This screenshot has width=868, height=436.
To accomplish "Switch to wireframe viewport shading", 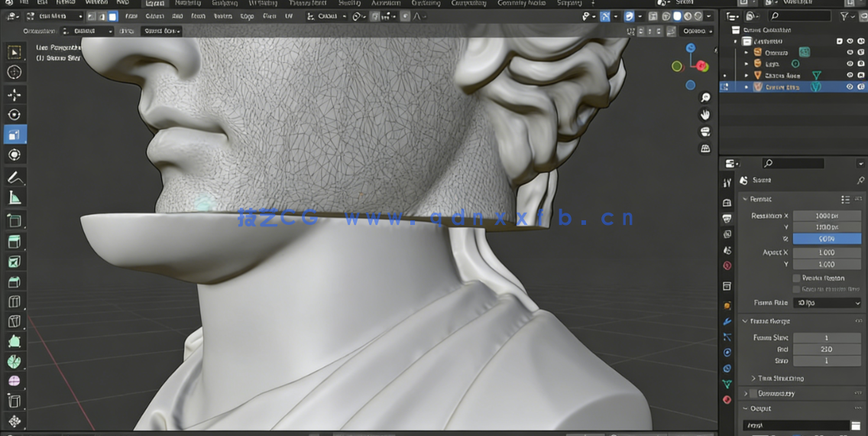I will tap(666, 17).
